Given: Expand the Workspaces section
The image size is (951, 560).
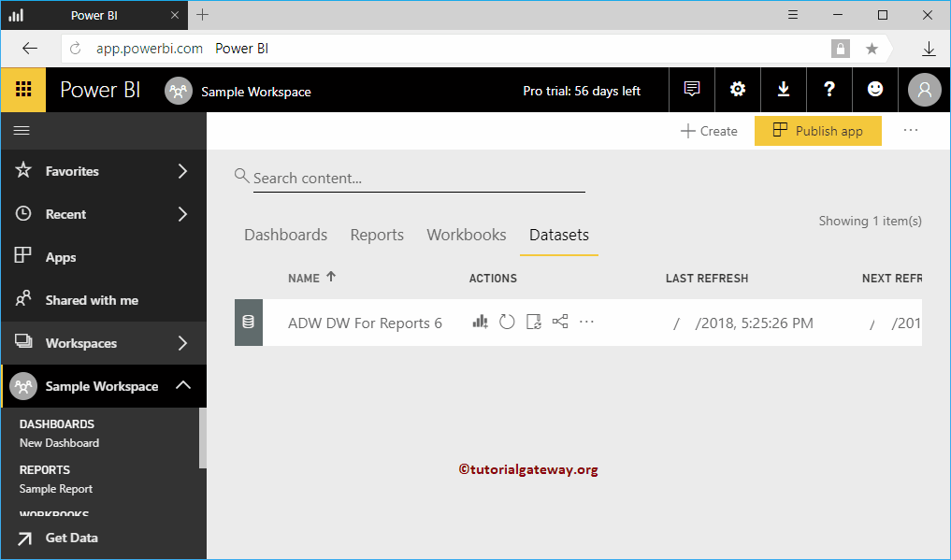Looking at the screenshot, I should [104, 343].
